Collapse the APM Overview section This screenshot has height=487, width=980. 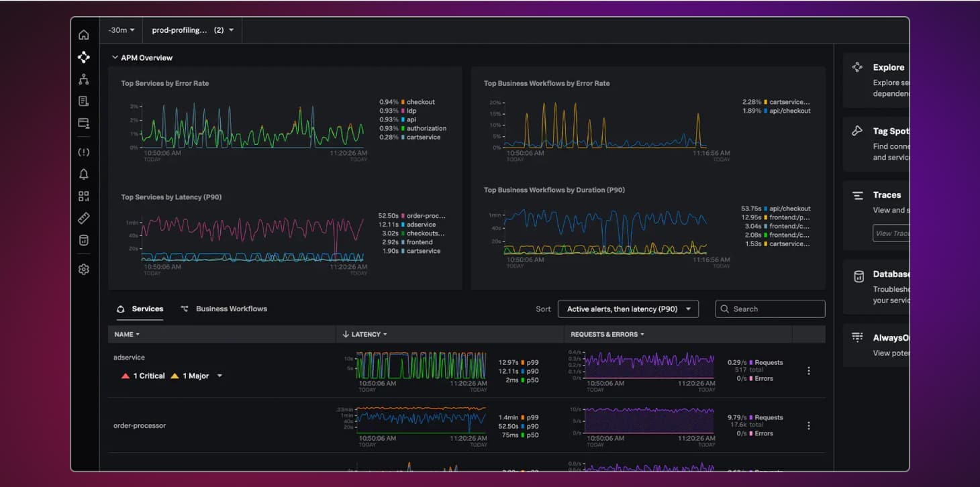point(115,58)
